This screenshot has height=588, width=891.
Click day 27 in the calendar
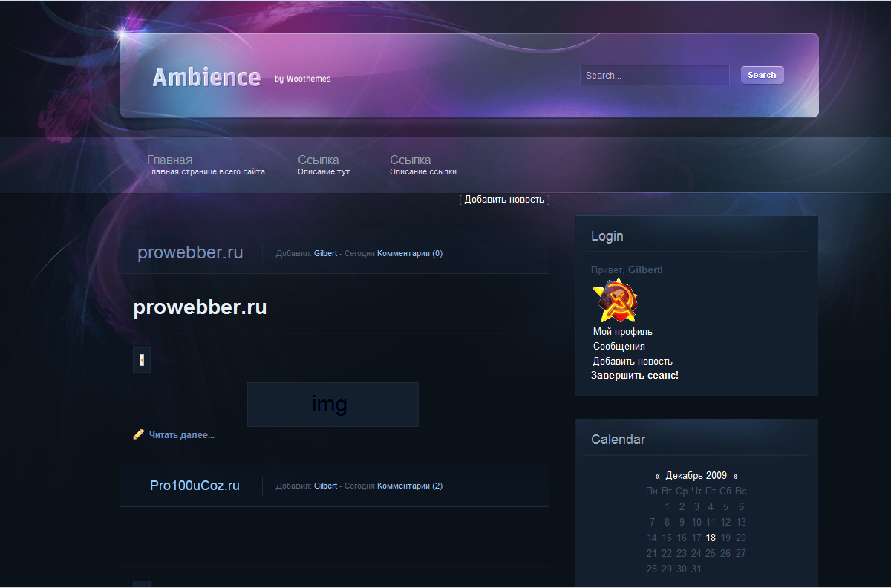click(x=741, y=554)
